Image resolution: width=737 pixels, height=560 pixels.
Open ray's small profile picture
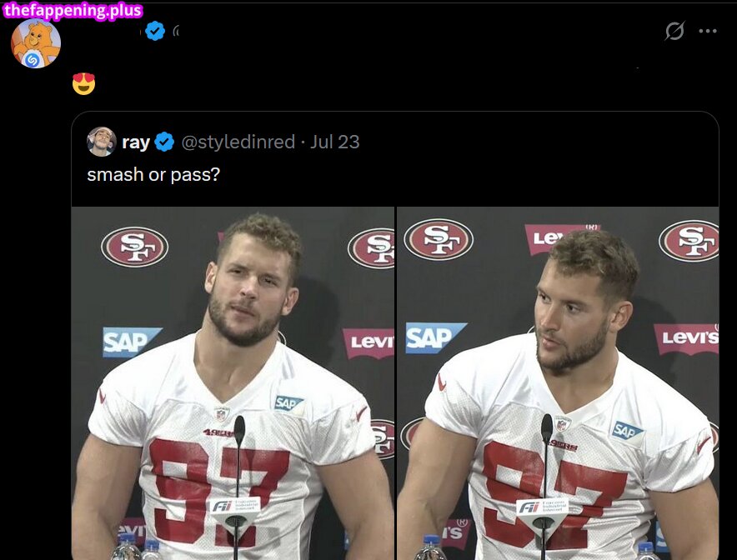click(102, 142)
